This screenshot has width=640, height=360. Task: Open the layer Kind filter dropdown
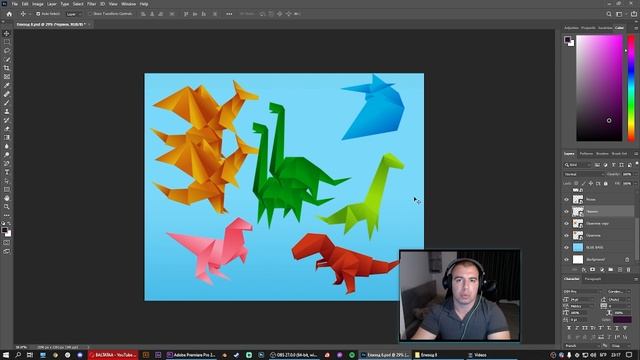[578, 165]
